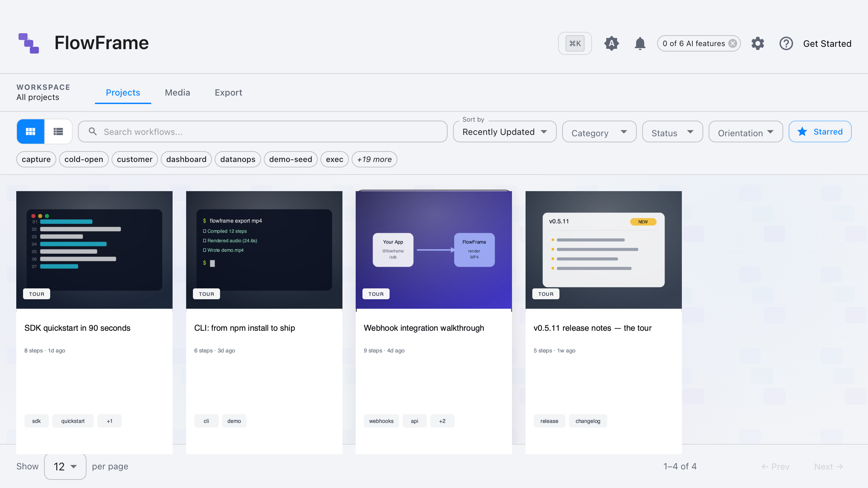Image resolution: width=868 pixels, height=488 pixels.
Task: Open the ⌘K command palette button
Action: [x=575, y=43]
